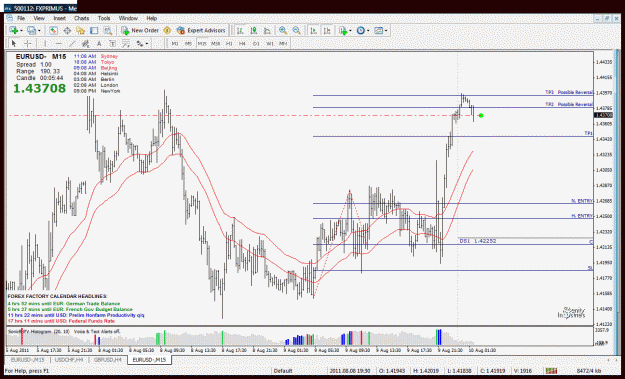The image size is (625, 379).
Task: Open MetaEditor via the yellow diamond icon
Action: point(167,30)
